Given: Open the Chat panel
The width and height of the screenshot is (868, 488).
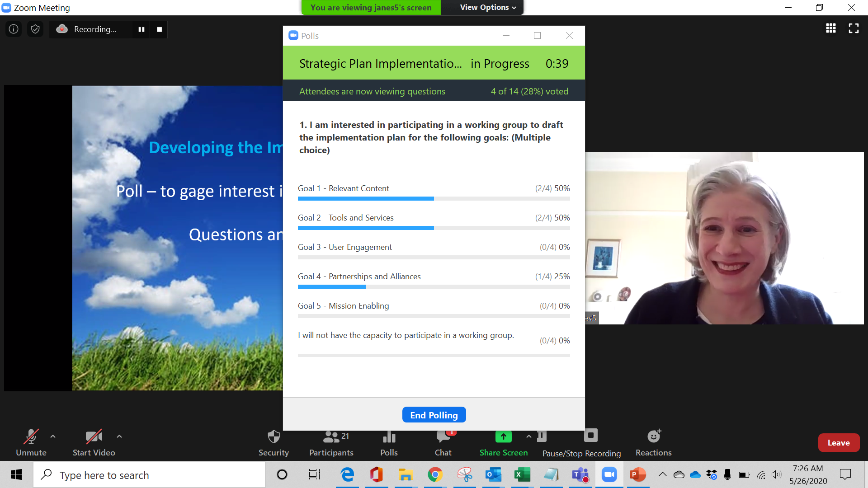Looking at the screenshot, I should pyautogui.click(x=443, y=443).
